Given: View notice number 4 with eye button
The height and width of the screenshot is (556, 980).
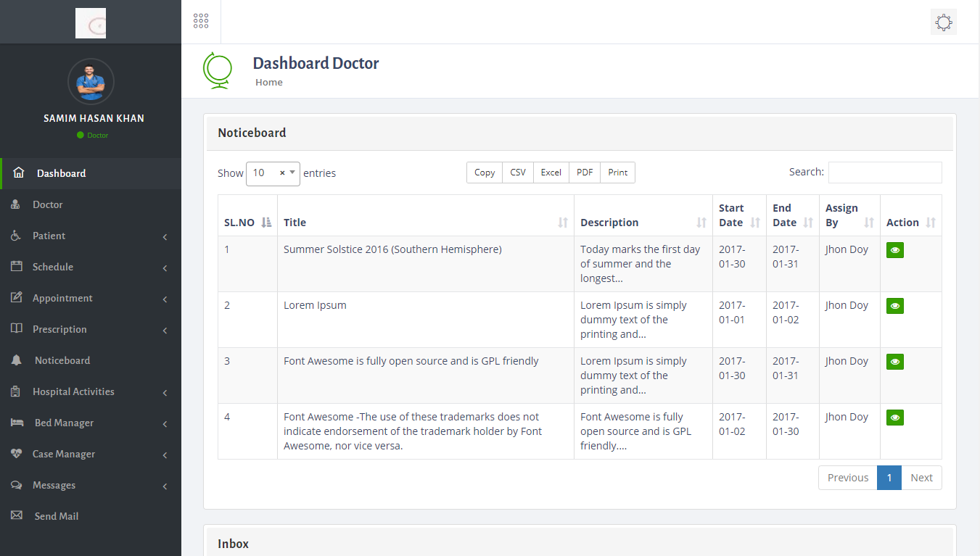Looking at the screenshot, I should 894,418.
